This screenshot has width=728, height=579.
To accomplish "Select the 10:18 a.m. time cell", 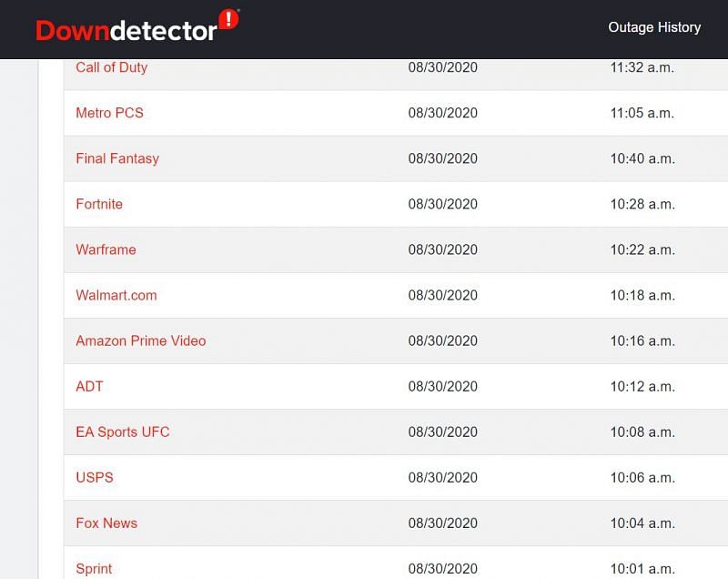I will tap(642, 295).
